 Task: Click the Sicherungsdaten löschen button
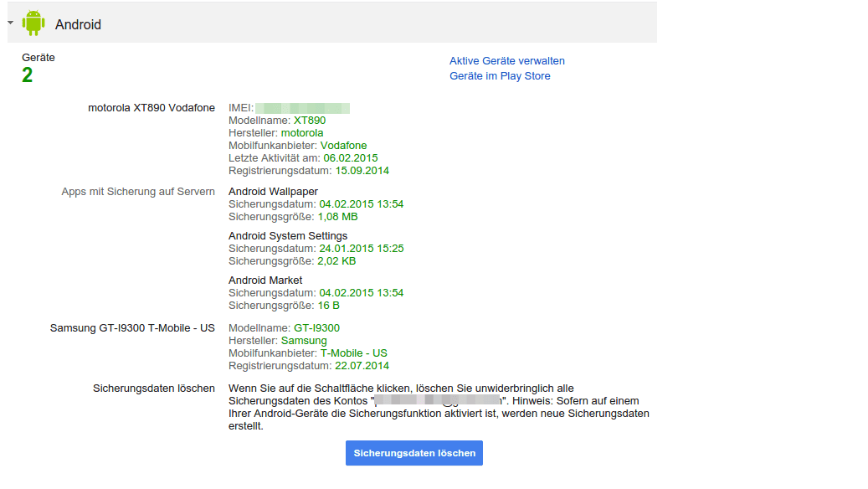[414, 453]
